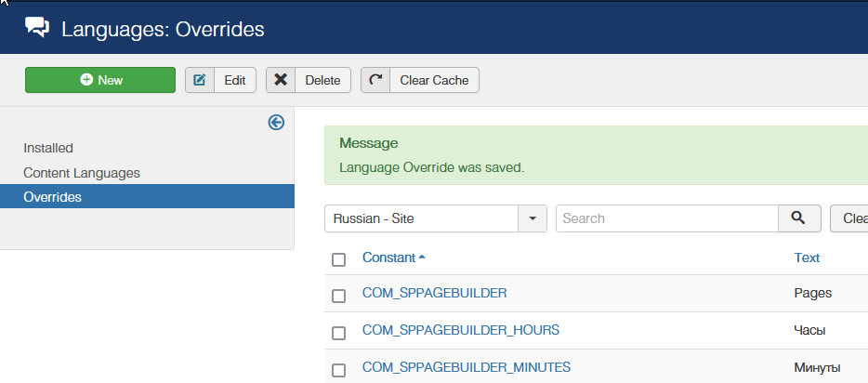Open the Installed sidebar item
Viewport: 868px width, 383px height.
pyautogui.click(x=48, y=148)
